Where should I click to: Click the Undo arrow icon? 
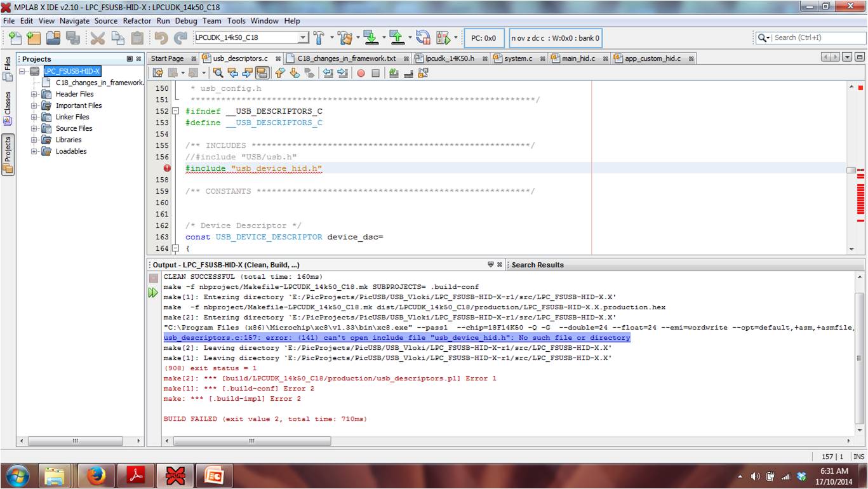(x=161, y=37)
